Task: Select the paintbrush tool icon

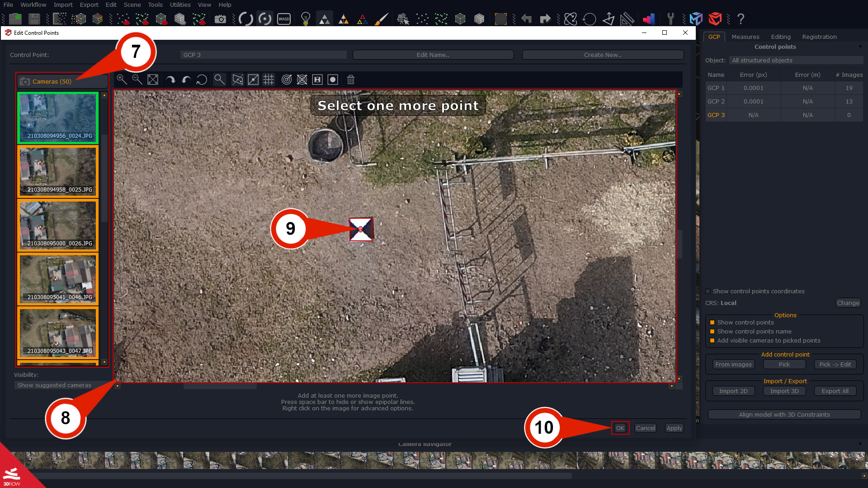Action: pos(382,19)
